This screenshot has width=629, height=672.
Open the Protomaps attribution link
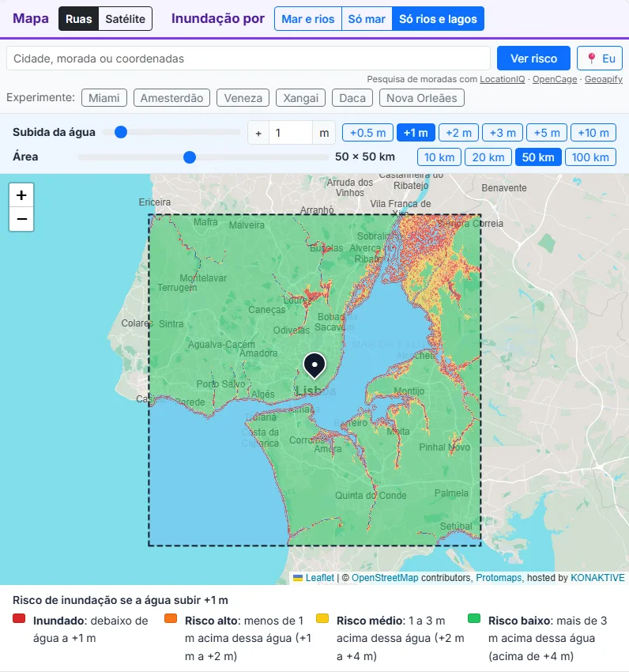click(499, 578)
